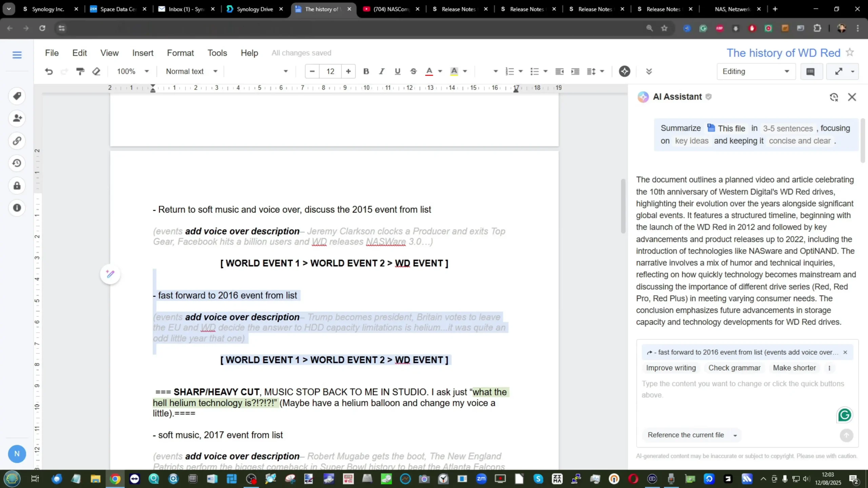Screen dimensions: 868x488
Task: Open the text color picker arrow
Action: pyautogui.click(x=440, y=72)
